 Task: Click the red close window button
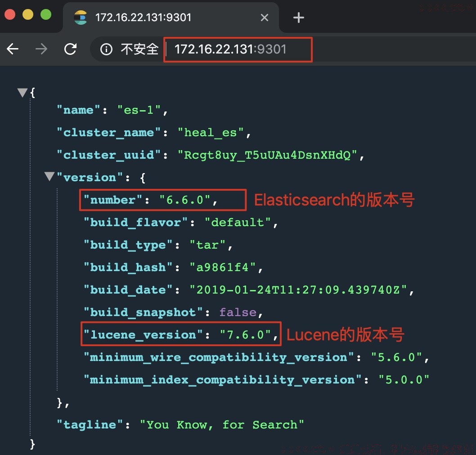[10, 14]
